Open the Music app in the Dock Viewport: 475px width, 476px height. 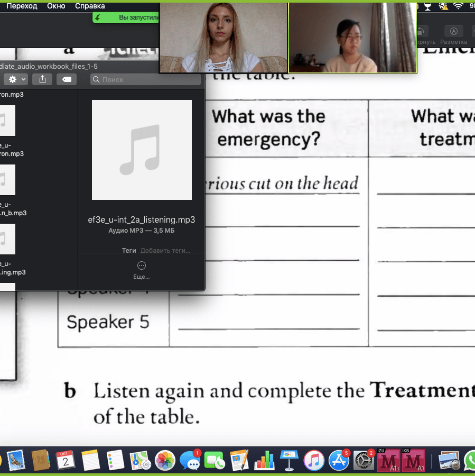pos(314,460)
